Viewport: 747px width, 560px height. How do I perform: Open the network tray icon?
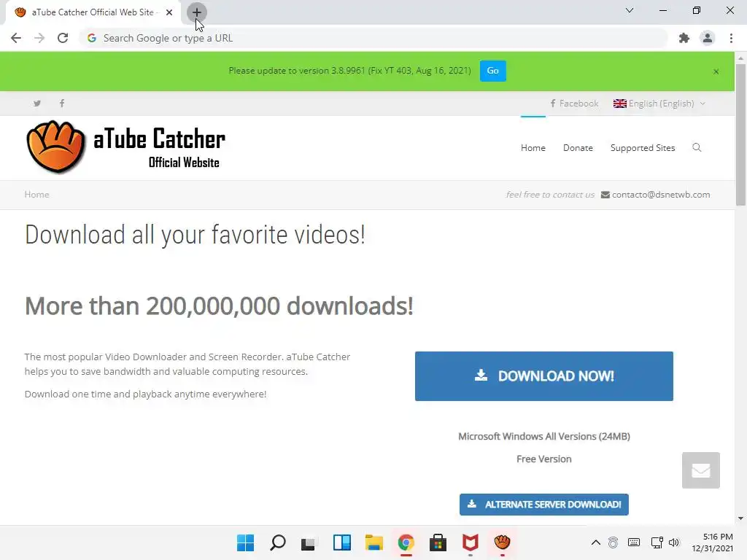click(657, 542)
